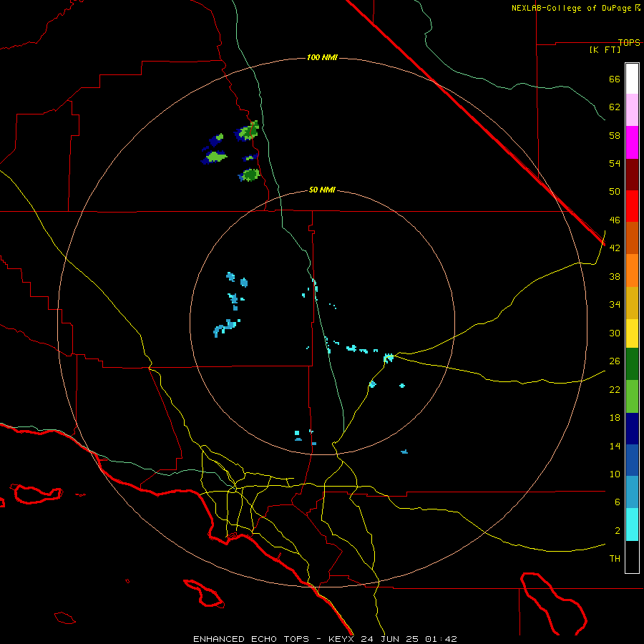Click the '22' legend value
Screen dimensions: 644x644
615,389
